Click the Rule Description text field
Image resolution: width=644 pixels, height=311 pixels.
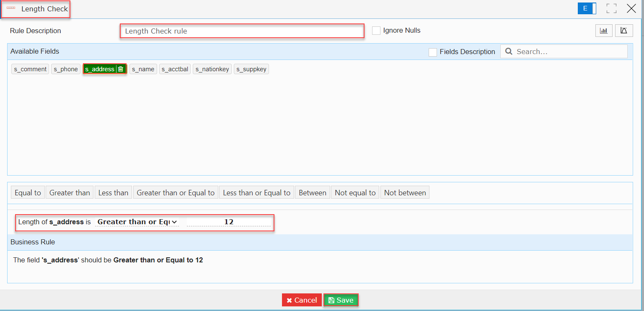(x=242, y=31)
